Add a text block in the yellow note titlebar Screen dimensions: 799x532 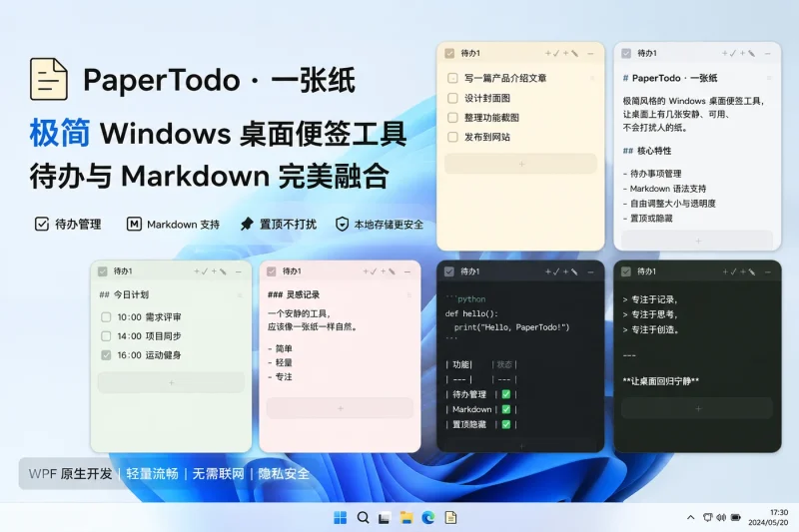[x=570, y=54]
